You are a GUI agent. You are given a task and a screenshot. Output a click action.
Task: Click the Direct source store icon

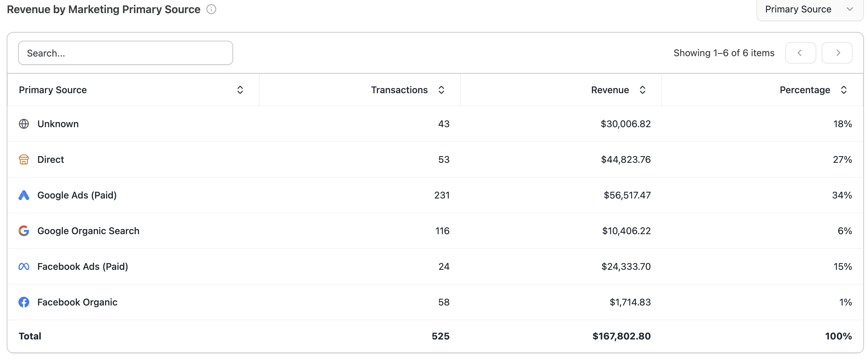pyautogui.click(x=24, y=159)
